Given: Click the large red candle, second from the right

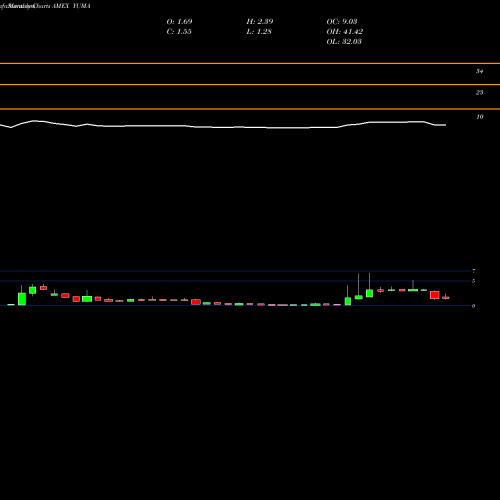Looking at the screenshot, I should [x=435, y=295].
